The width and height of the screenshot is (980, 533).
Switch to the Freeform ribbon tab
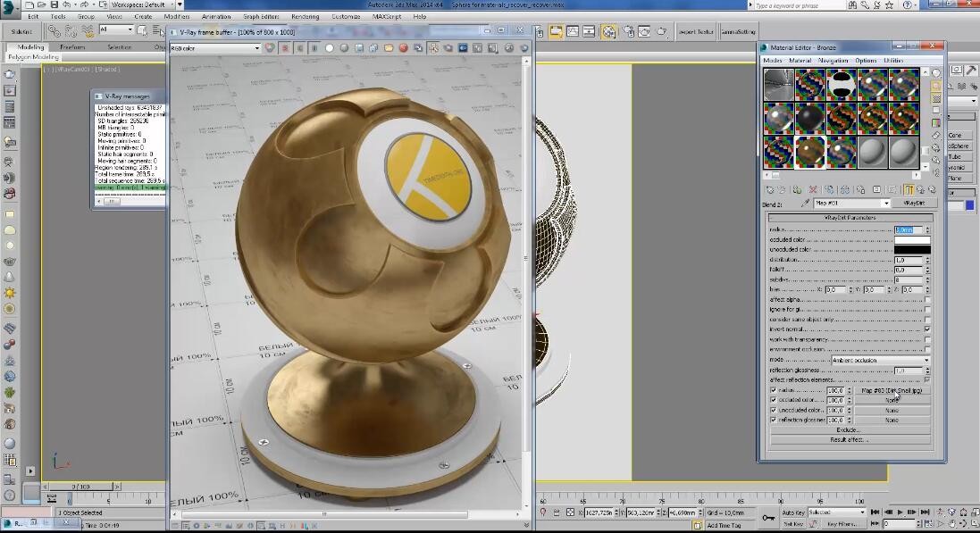[72, 46]
